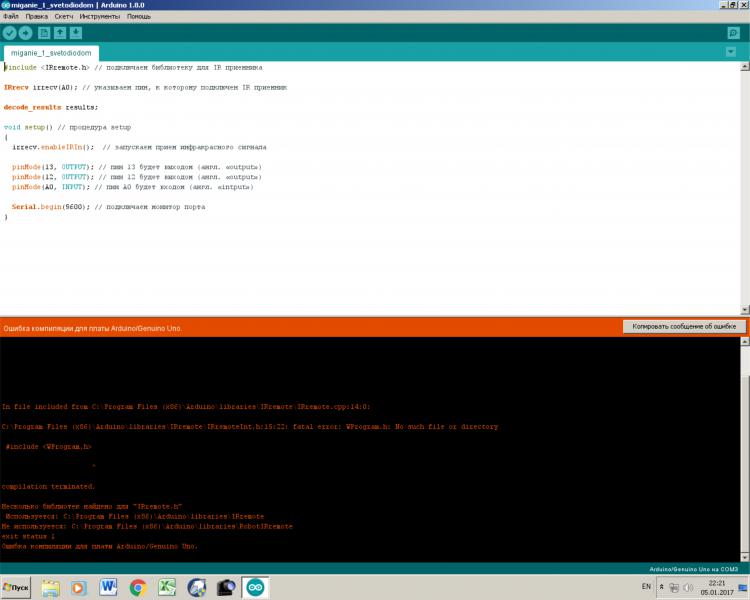The width and height of the screenshot is (750, 600).
Task: Click the fatal error WProgram.h console line
Action: (x=250, y=426)
